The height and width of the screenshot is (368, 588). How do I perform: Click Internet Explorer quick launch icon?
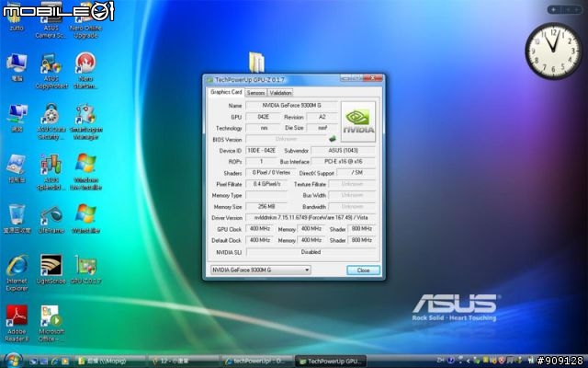[x=55, y=362]
